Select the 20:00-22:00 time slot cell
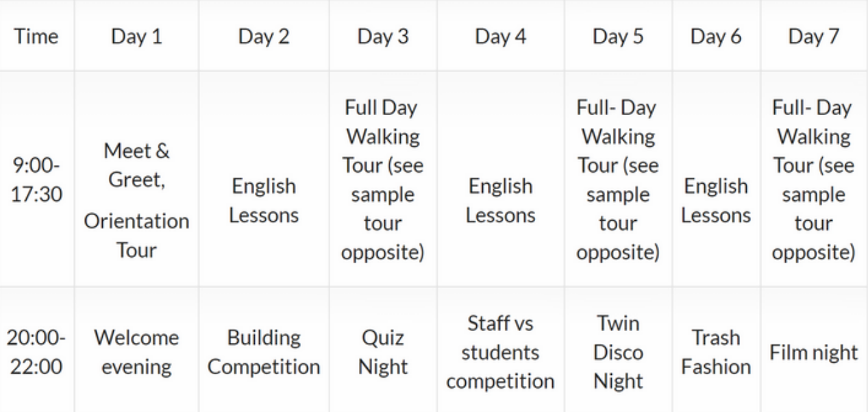This screenshot has width=868, height=412. [37, 352]
